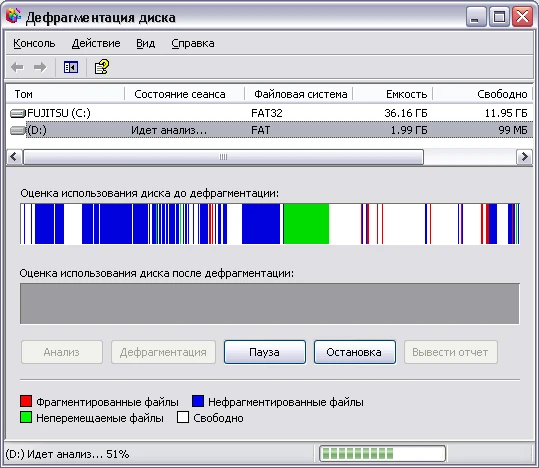The height and width of the screenshot is (468, 539).
Task: Open the Действие menu
Action: click(x=96, y=43)
